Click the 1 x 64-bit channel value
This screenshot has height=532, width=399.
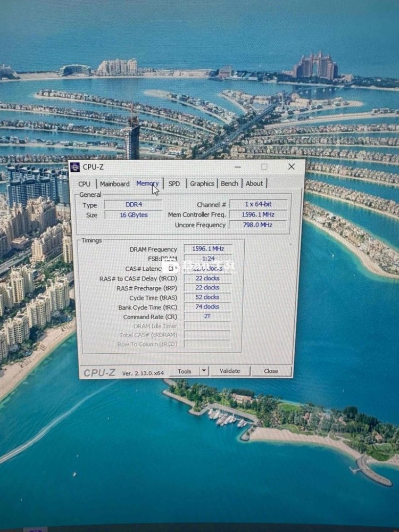(x=259, y=204)
